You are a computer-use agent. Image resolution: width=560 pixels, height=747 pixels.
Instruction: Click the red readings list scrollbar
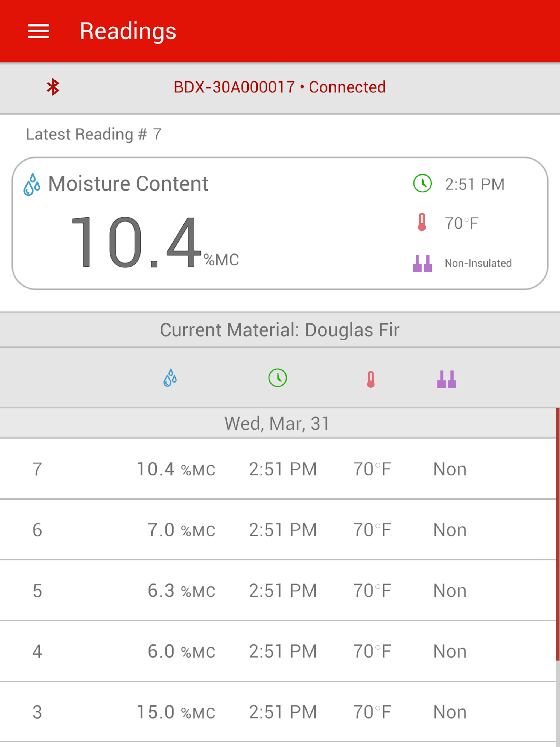(558, 534)
